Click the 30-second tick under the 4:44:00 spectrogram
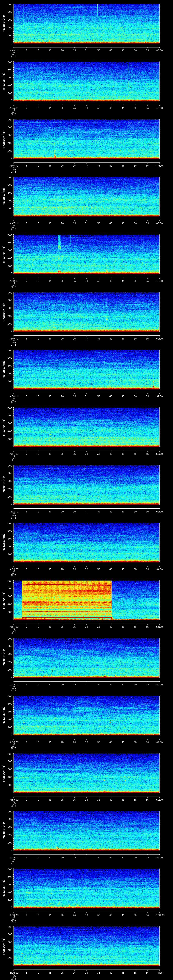Viewport: 173px width, 980px height. 87,50
